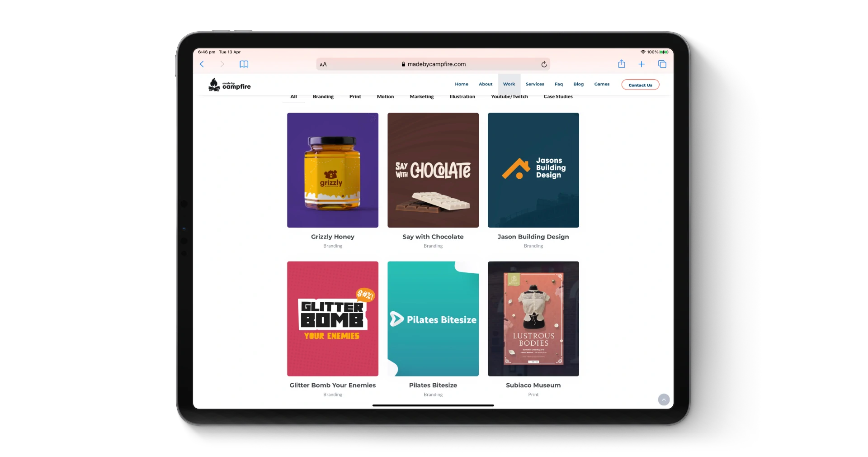Filter projects by Youtube/Twitch tab
This screenshot has height=457, width=868.
tap(509, 97)
